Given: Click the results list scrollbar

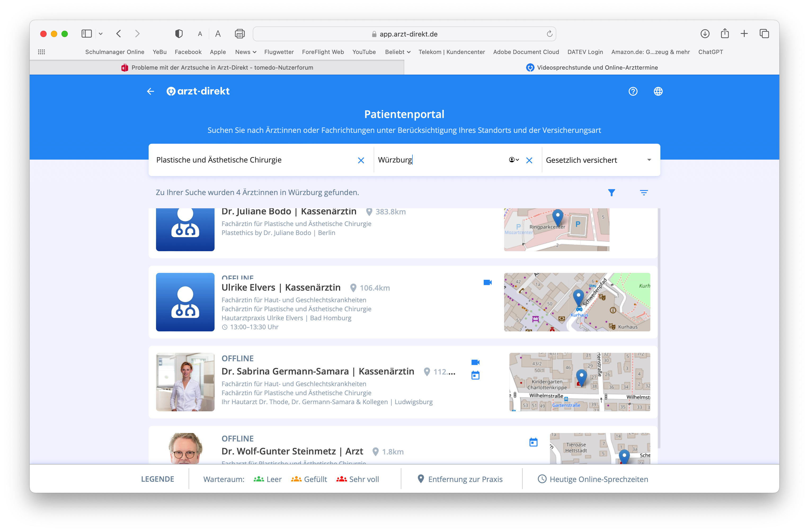Looking at the screenshot, I should (659, 328).
